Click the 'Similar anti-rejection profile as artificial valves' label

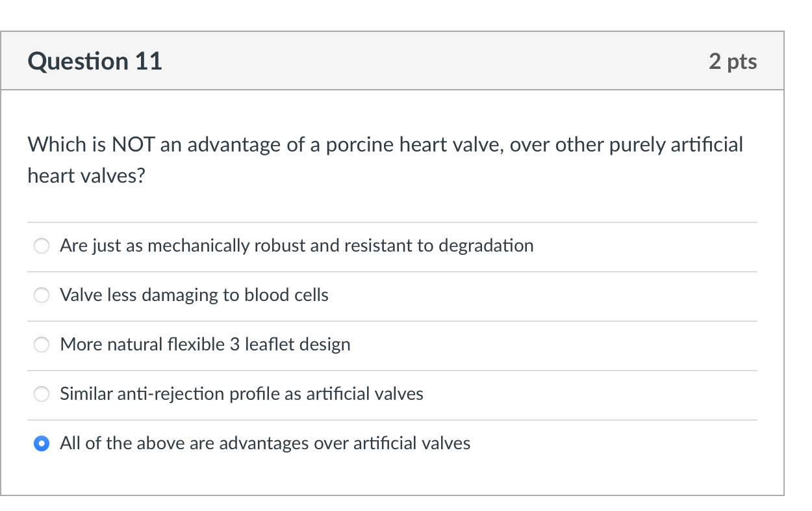point(242,394)
